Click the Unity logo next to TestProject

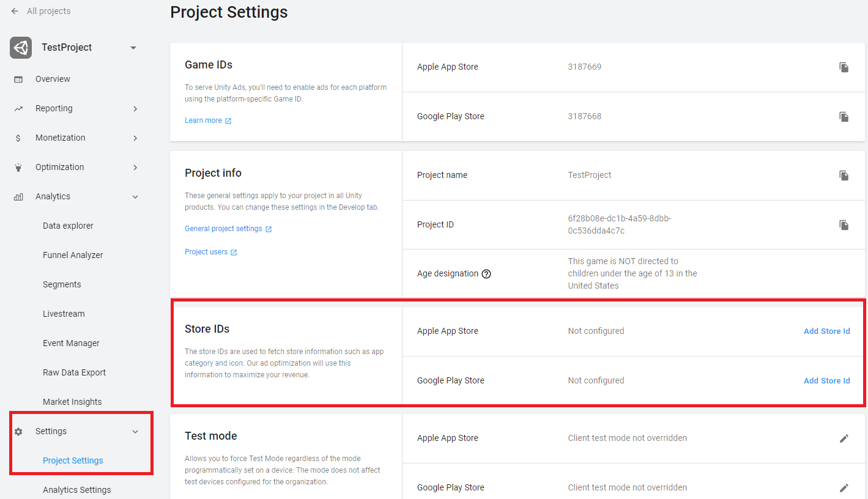pyautogui.click(x=21, y=48)
